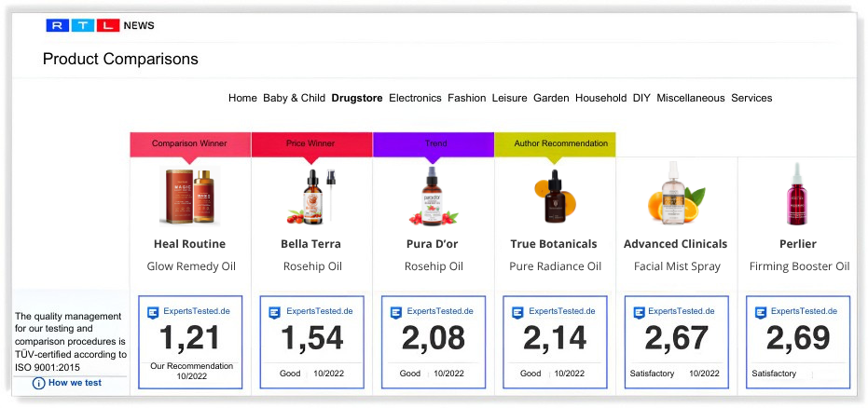This screenshot has height=408, width=868.
Task: Click the info icon beside How we test
Action: coord(38,383)
